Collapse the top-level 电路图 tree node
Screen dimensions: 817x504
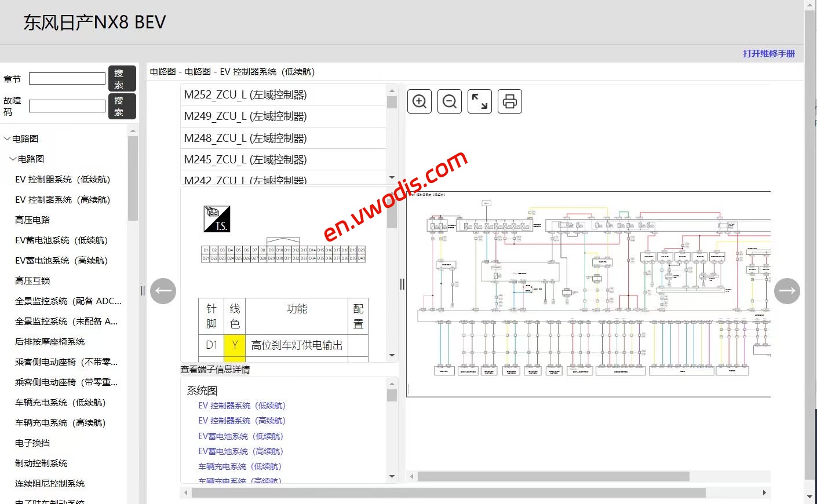[x=8, y=138]
